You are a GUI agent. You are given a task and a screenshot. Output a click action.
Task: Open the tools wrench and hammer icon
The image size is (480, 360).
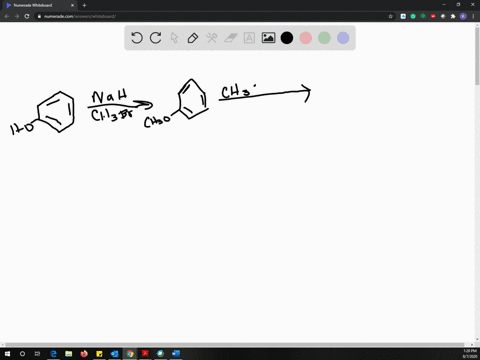coord(212,38)
